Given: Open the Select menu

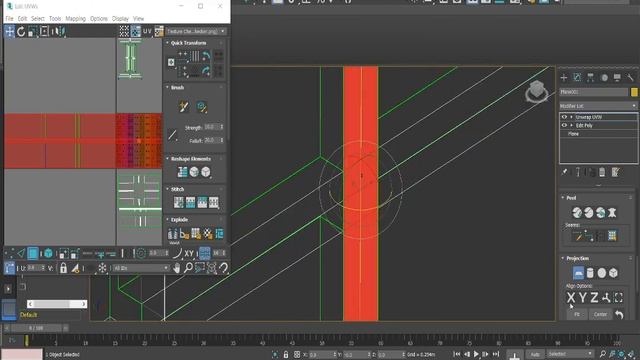Looking at the screenshot, I should click(37, 18).
